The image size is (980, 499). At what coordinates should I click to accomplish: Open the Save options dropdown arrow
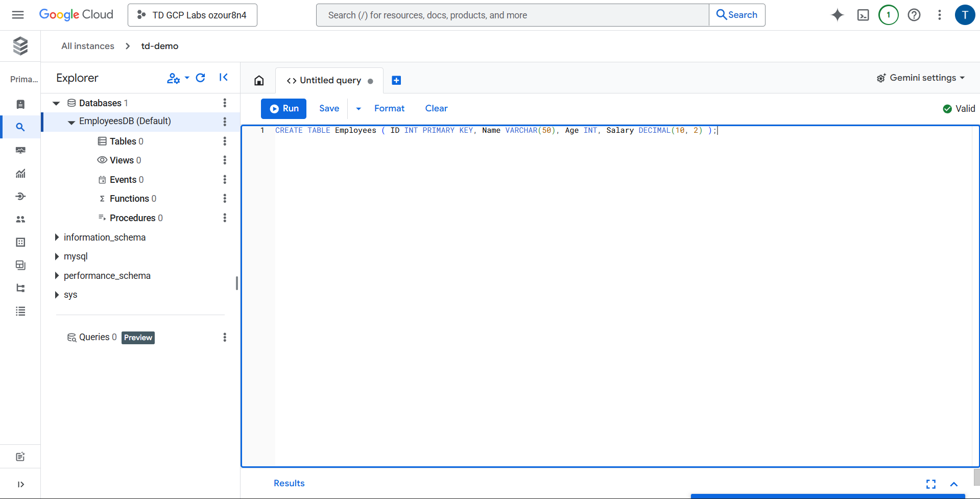pyautogui.click(x=358, y=109)
